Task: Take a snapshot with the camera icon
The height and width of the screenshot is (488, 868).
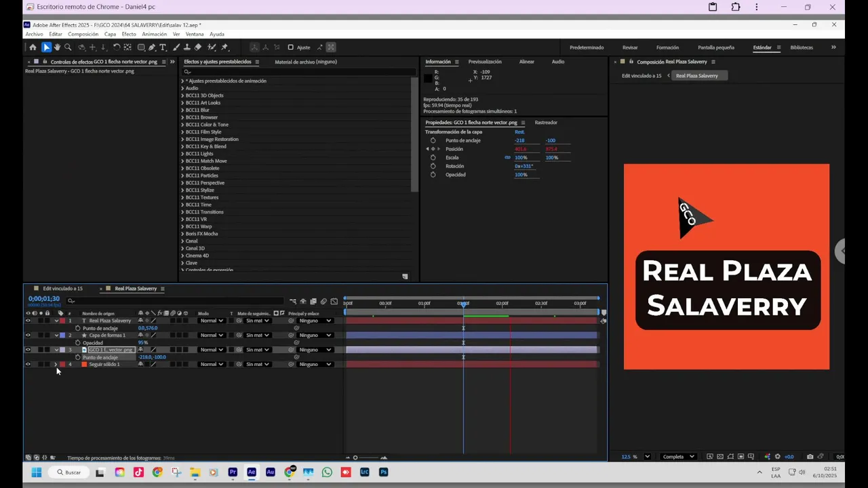Action: 810,457
